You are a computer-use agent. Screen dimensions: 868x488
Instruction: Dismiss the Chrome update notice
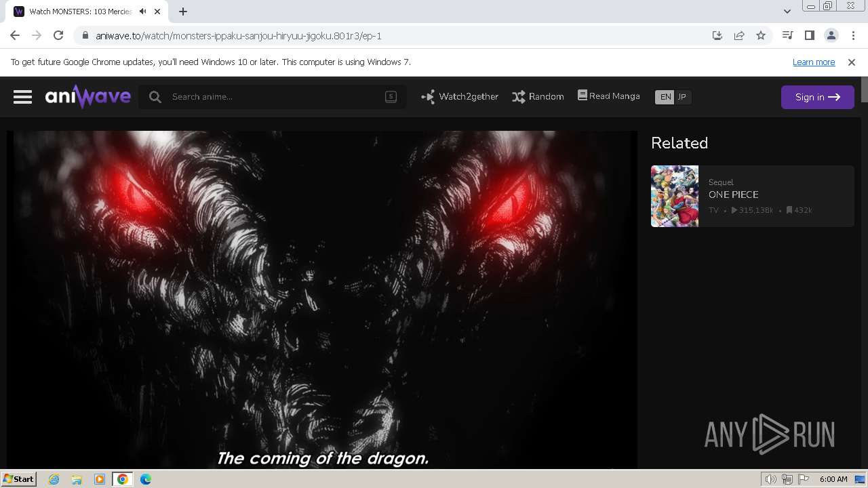[x=852, y=62]
